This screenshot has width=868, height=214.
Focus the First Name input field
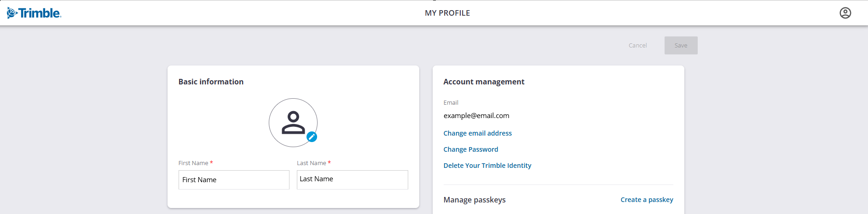pos(234,180)
